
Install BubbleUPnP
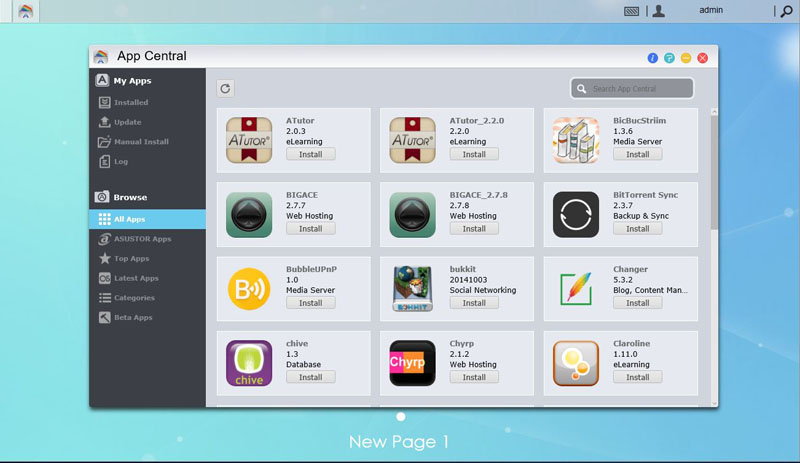tap(310, 303)
